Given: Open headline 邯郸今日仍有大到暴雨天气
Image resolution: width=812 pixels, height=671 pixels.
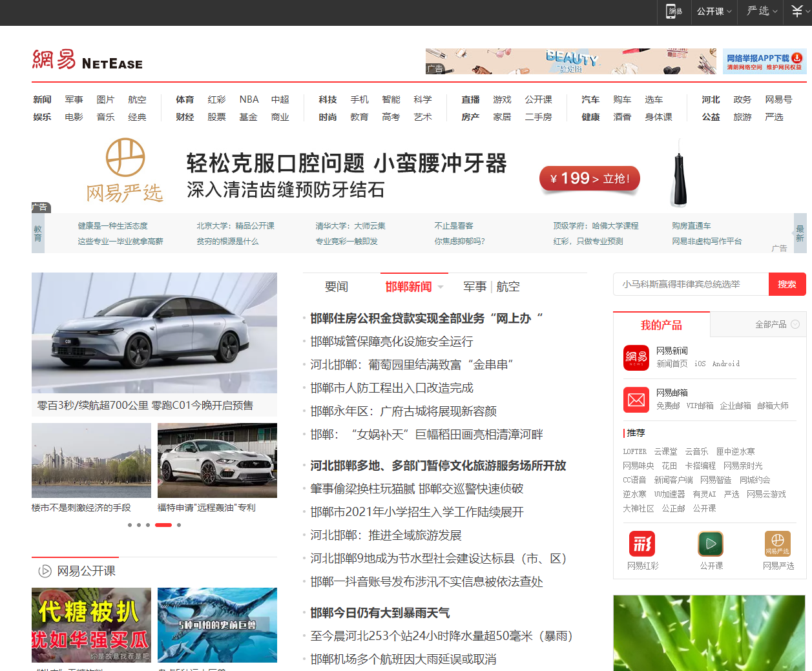Looking at the screenshot, I should click(x=380, y=613).
